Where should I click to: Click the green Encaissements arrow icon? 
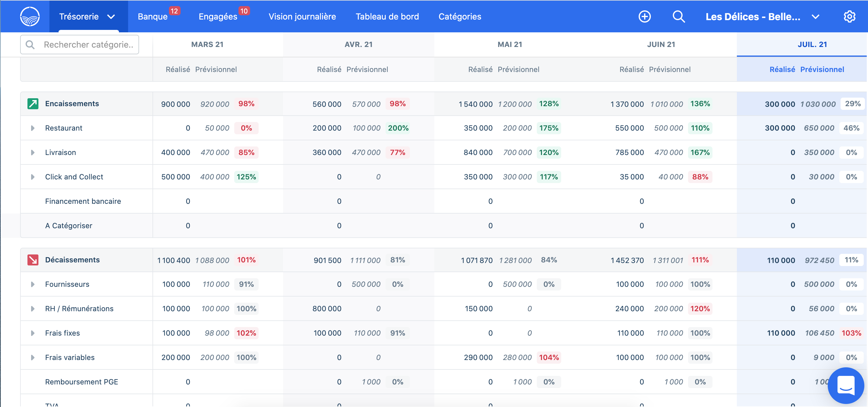pyautogui.click(x=33, y=103)
